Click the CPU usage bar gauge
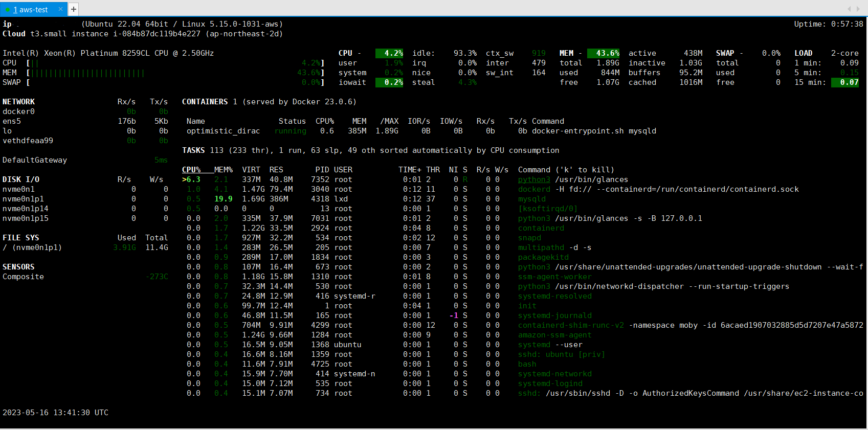 (175, 63)
